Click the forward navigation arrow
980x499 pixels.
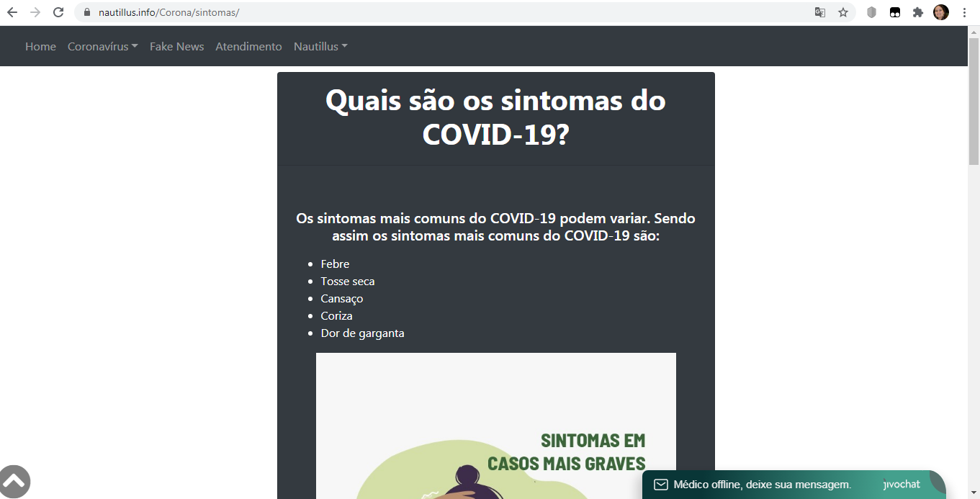coord(35,12)
